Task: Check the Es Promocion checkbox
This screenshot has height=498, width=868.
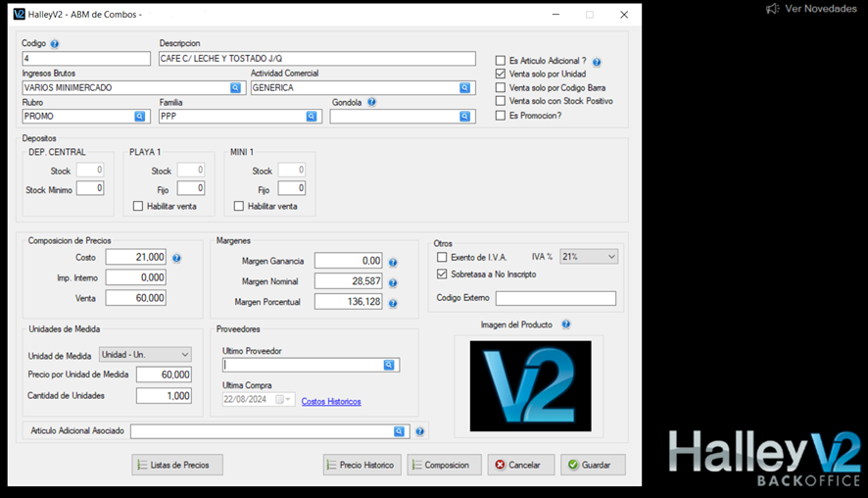Action: pyautogui.click(x=501, y=116)
